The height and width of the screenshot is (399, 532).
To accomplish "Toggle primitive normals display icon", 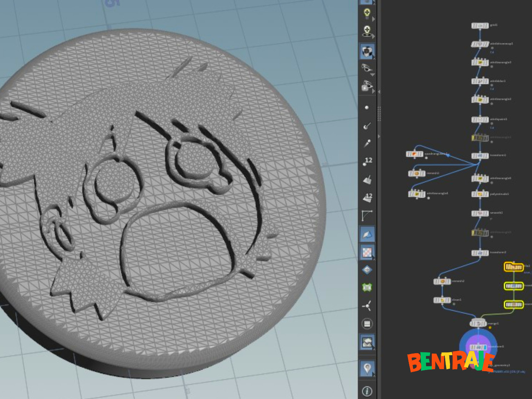I will click(x=367, y=179).
